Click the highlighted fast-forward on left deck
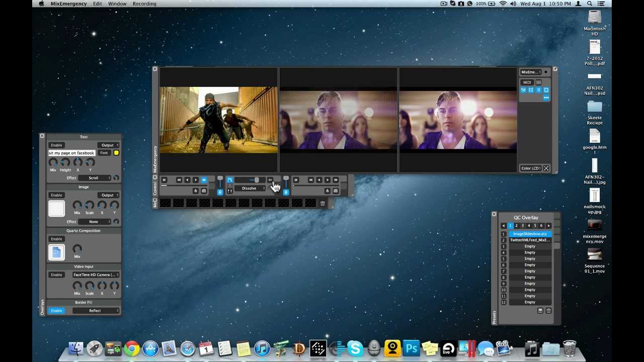644x362 pixels. 204,179
